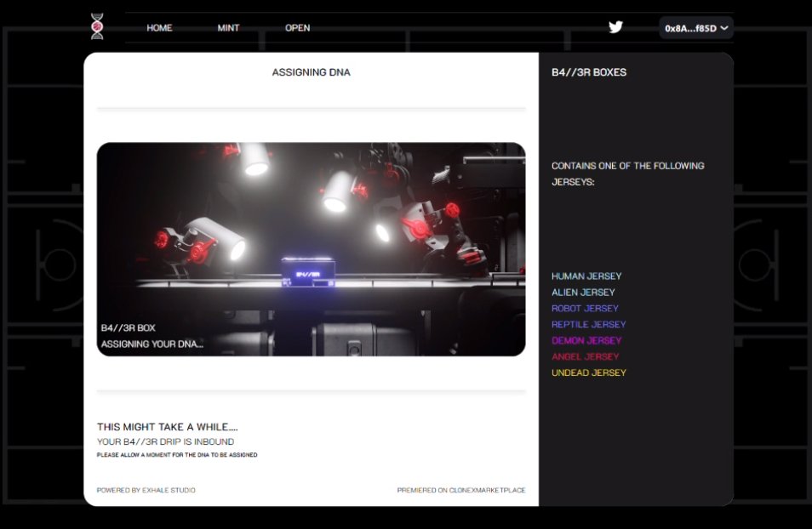
Task: Click PLEASE ALLOW A MOMENT fine print
Action: [177, 455]
